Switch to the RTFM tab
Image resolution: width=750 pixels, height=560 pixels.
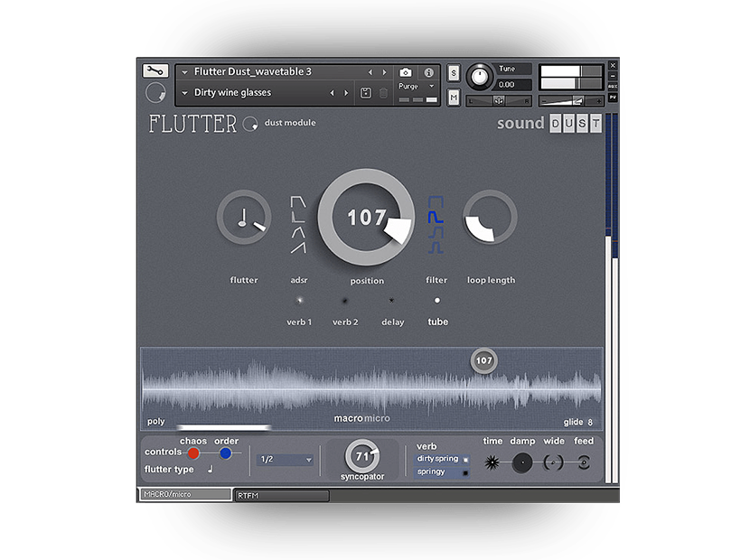(x=282, y=496)
